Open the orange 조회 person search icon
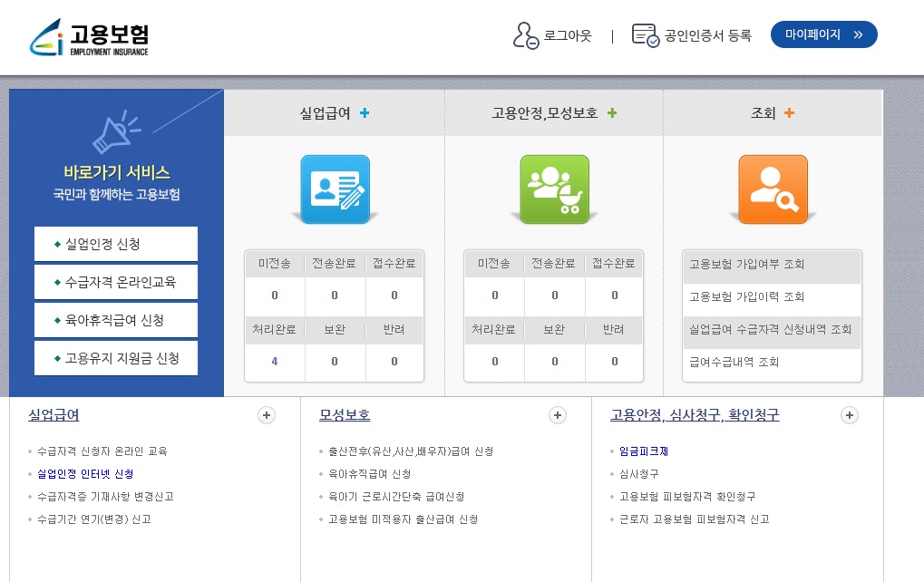 773,189
